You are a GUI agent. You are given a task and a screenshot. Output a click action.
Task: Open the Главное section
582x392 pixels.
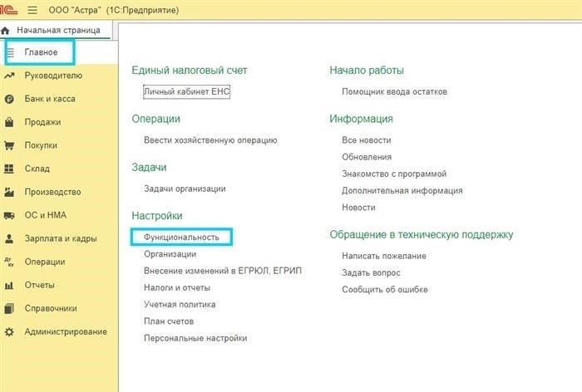pos(41,52)
